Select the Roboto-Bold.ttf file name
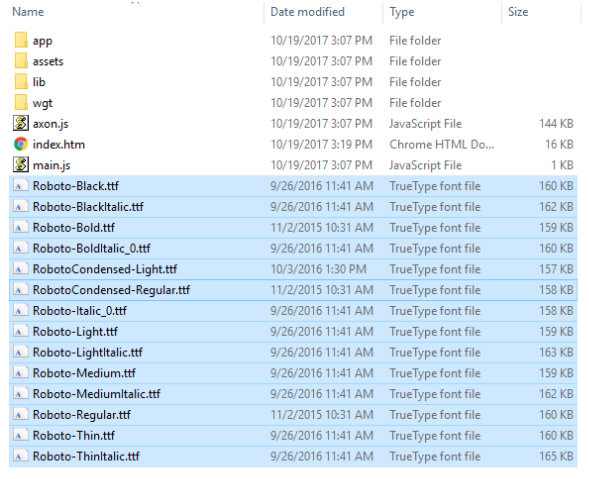589x479 pixels. click(74, 227)
